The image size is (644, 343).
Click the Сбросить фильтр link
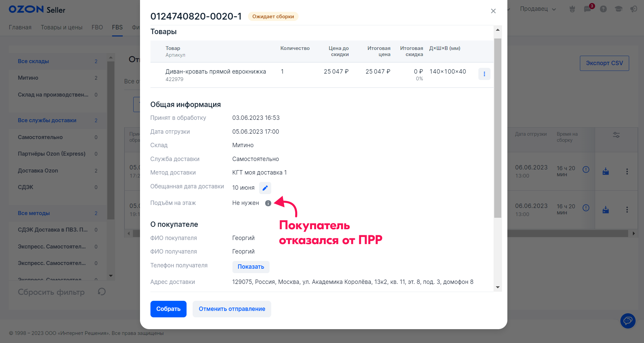51,292
